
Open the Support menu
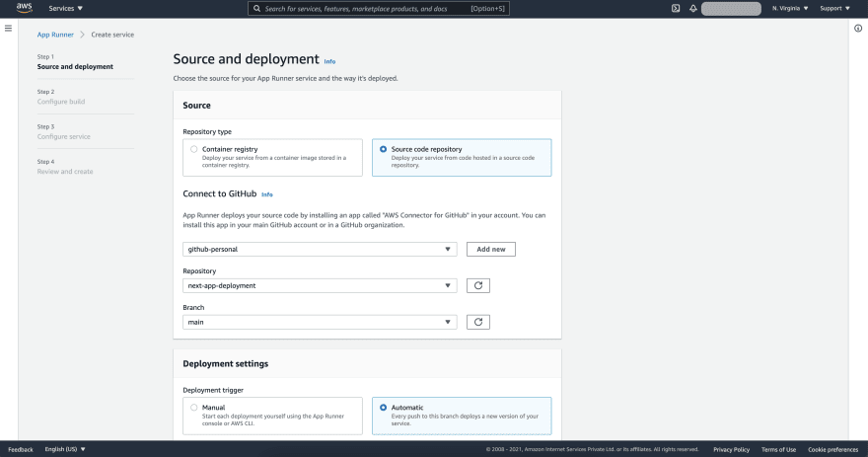pyautogui.click(x=834, y=8)
